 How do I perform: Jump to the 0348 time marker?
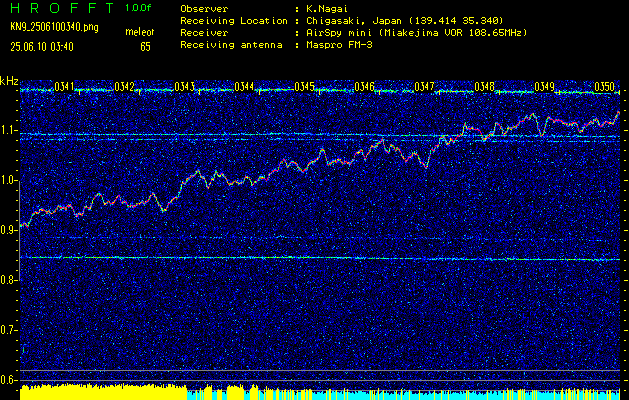pos(484,86)
